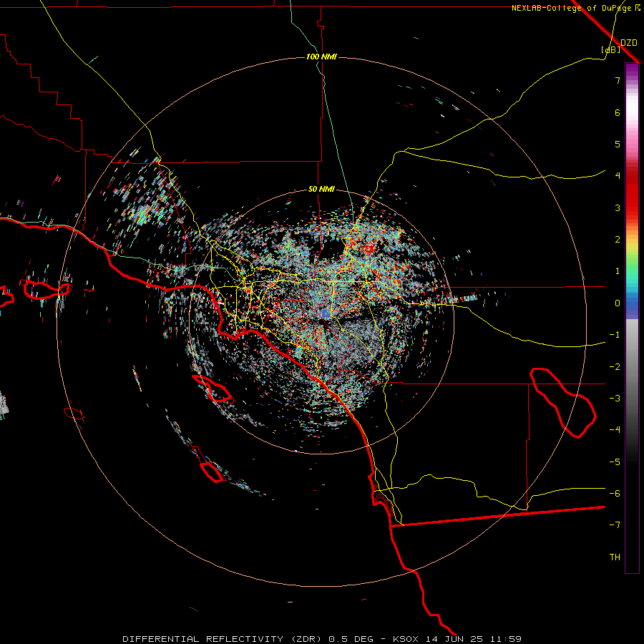This screenshot has height=644, width=644.
Task: Click the 2 value on color scale
Action: click(618, 240)
